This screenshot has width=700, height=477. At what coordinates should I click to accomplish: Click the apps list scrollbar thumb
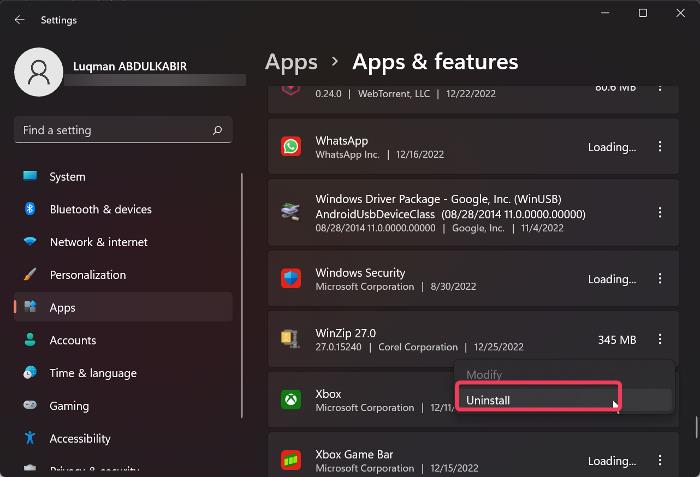pos(696,427)
